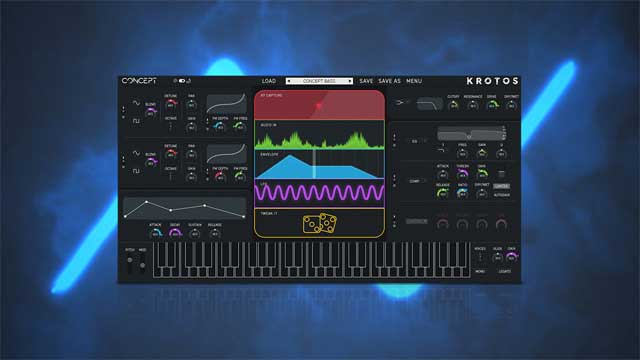Click the Krotos logo

(492, 81)
